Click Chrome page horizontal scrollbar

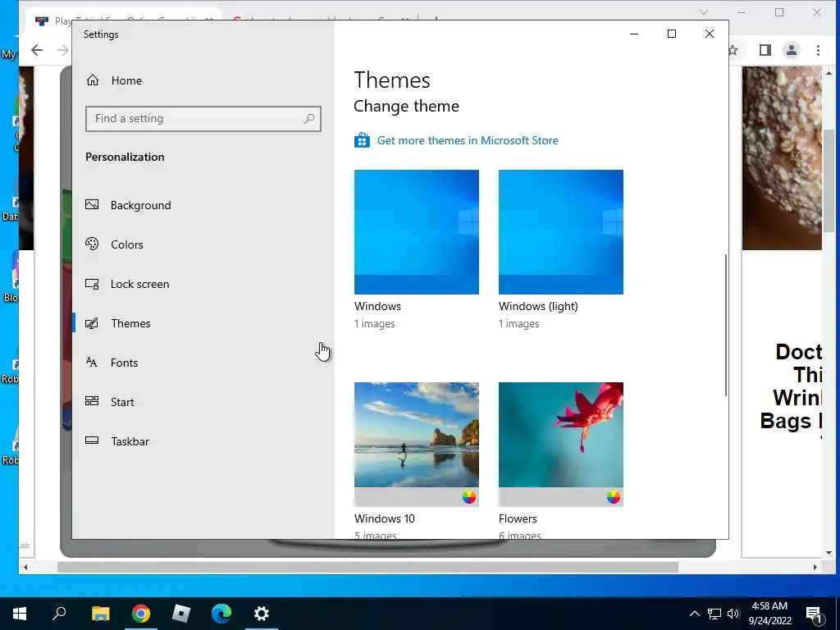coord(367,567)
